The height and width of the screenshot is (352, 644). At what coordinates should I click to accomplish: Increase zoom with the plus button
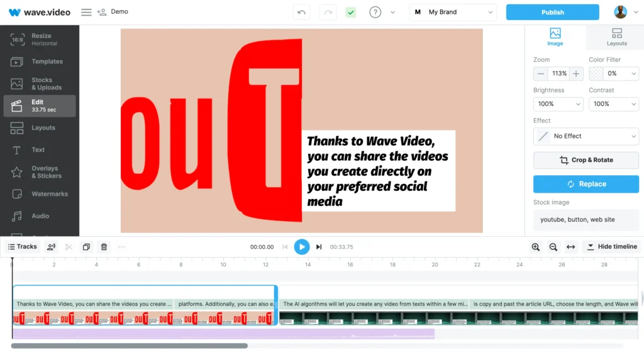coord(576,74)
